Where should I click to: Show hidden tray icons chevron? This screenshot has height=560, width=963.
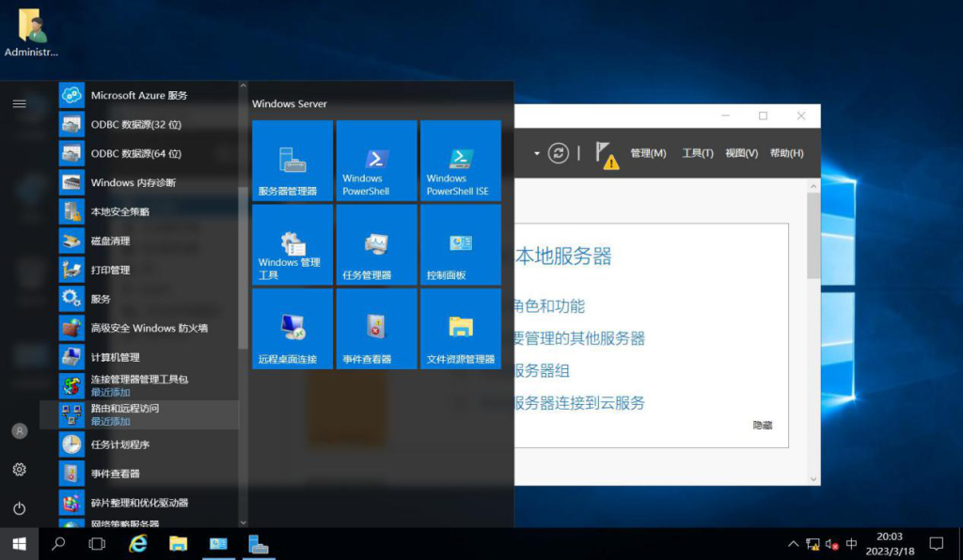794,544
